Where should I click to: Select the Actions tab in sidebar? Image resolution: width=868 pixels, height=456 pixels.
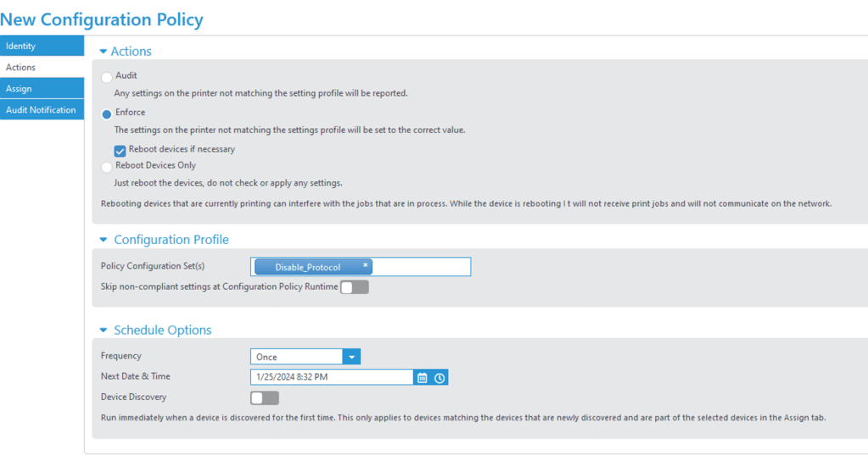tap(42, 67)
